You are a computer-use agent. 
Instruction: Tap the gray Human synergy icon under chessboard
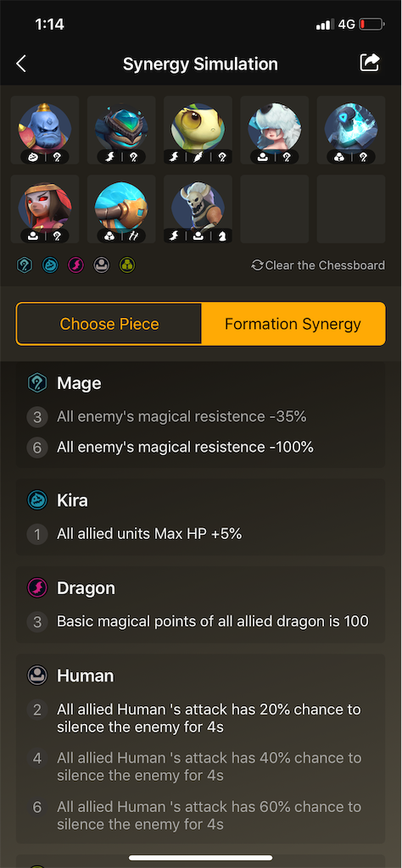[101, 265]
